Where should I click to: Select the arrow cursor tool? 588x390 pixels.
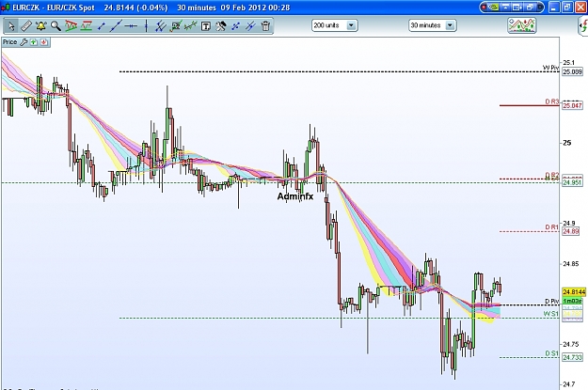[x=11, y=26]
